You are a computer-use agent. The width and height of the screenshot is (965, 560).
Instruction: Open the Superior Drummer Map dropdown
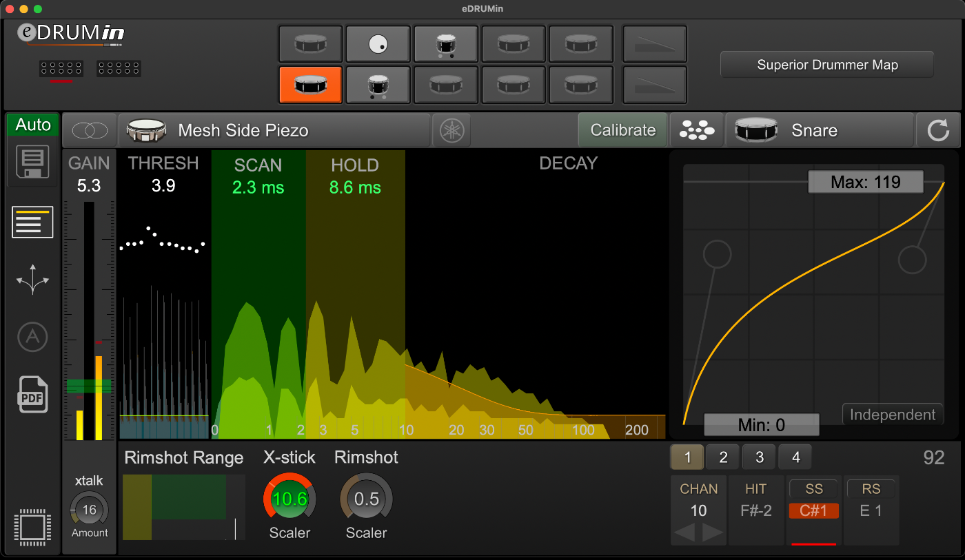827,65
